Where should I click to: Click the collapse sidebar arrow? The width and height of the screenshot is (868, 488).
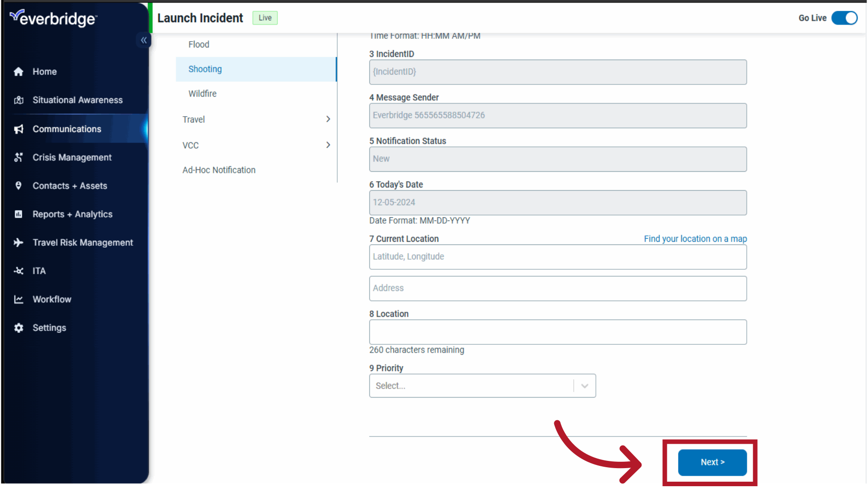click(x=144, y=41)
